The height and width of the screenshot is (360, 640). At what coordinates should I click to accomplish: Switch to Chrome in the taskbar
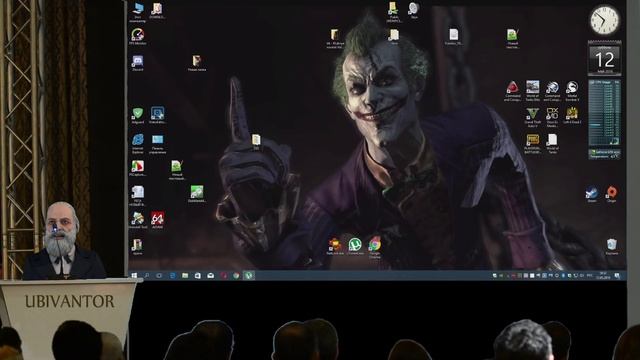(x=236, y=276)
